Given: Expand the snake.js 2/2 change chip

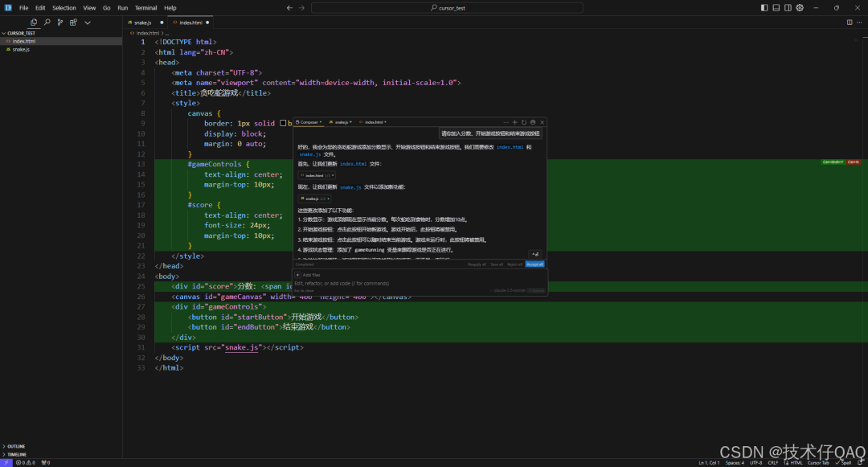Looking at the screenshot, I should click(314, 199).
